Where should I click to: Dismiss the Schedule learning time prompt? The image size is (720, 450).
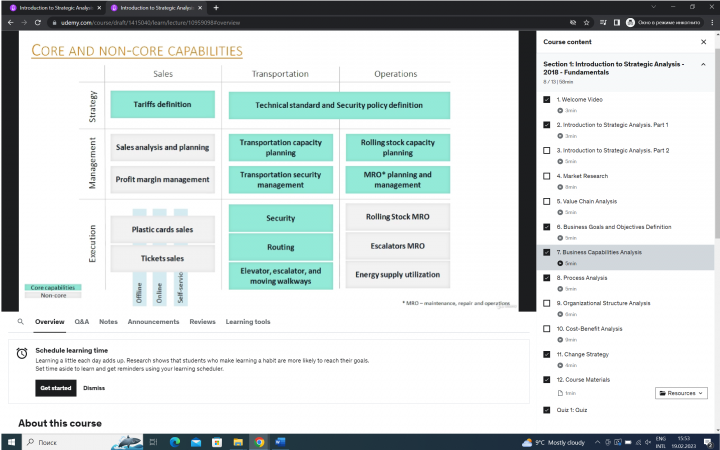94,388
